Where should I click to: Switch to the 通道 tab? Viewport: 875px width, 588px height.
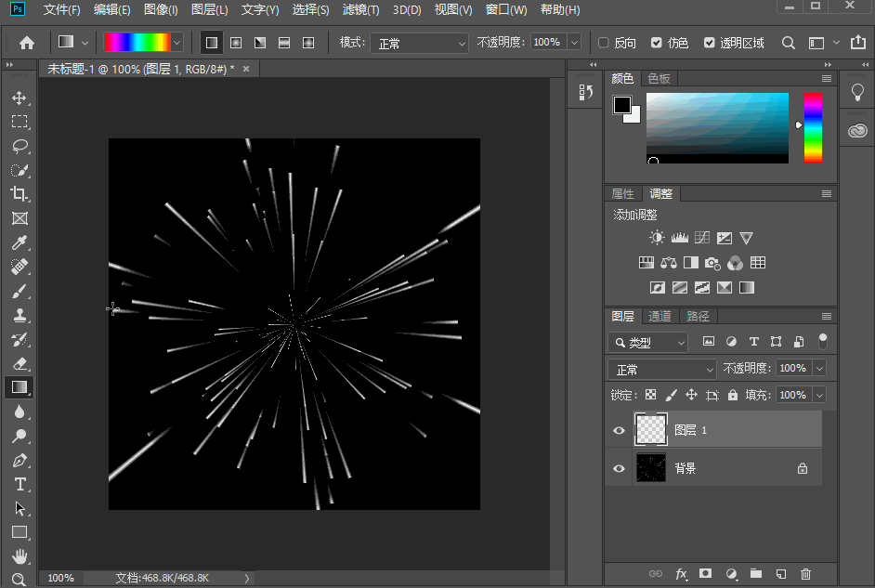coord(660,317)
